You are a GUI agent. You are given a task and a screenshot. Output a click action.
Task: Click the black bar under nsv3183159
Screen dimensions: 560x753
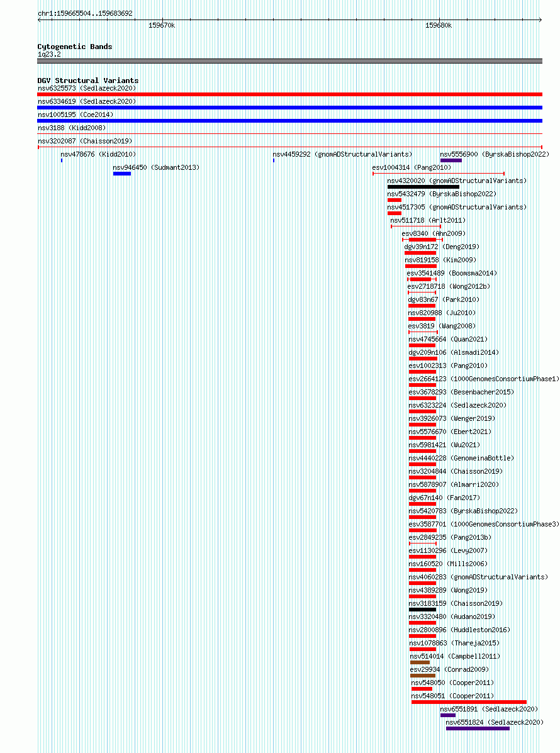[423, 610]
